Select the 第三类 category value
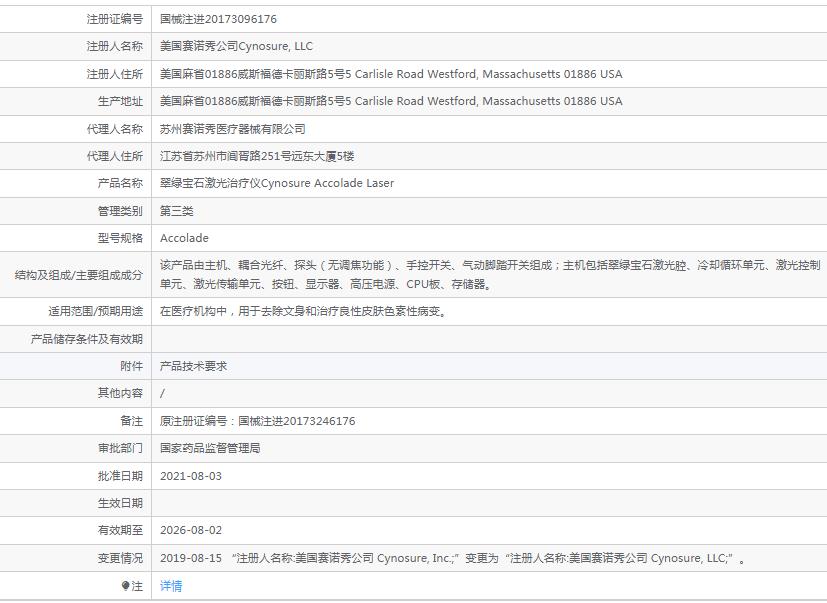 click(x=177, y=211)
